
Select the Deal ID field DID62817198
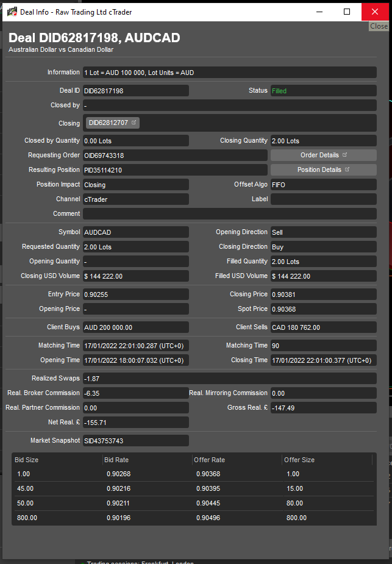click(x=135, y=91)
